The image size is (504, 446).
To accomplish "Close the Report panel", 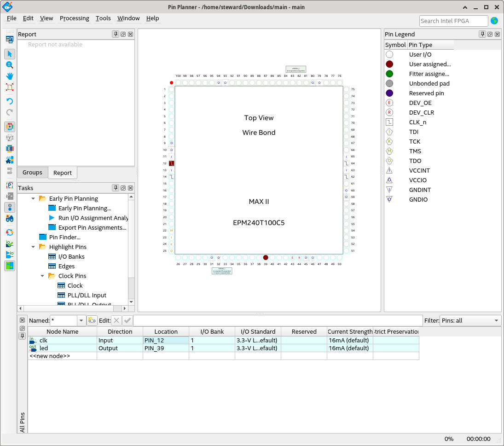I will [x=131, y=34].
